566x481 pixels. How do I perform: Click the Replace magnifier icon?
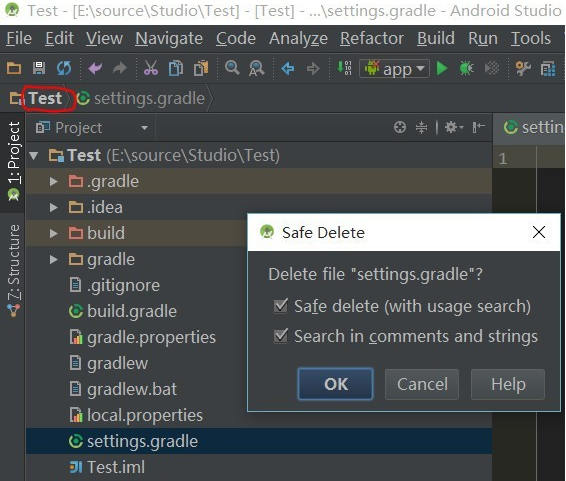pos(257,68)
